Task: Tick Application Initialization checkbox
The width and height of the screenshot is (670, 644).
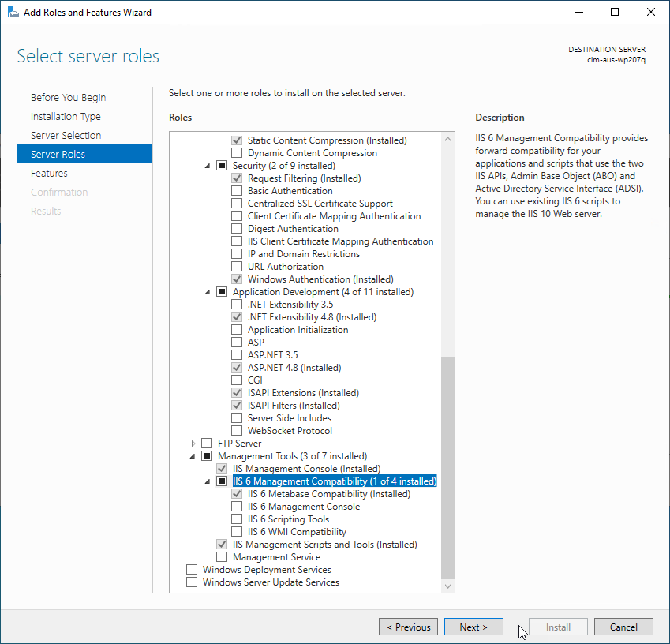Action: pos(237,329)
